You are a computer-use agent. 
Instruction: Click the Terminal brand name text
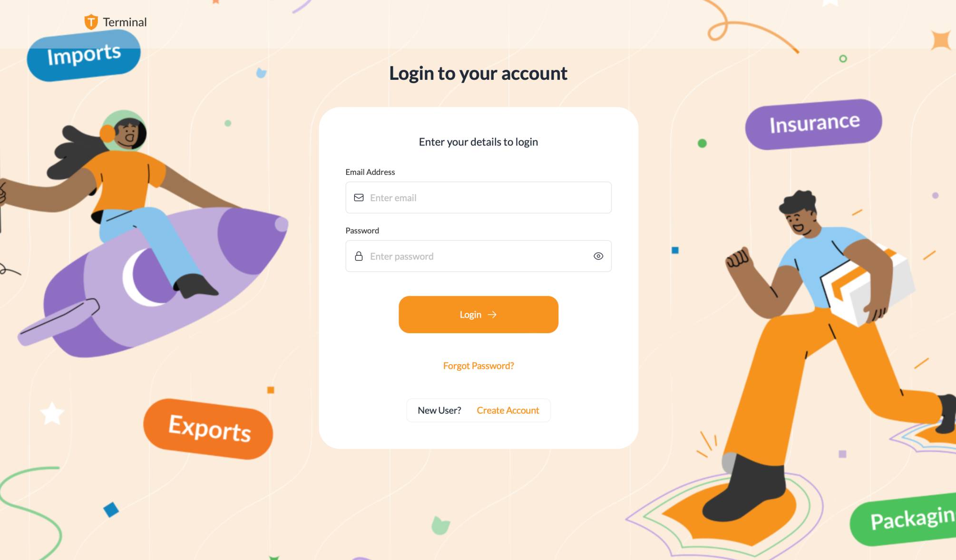tap(125, 22)
